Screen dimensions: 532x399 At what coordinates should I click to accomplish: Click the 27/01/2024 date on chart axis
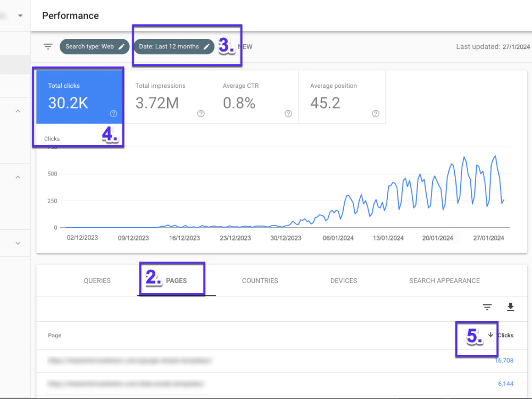(x=488, y=238)
